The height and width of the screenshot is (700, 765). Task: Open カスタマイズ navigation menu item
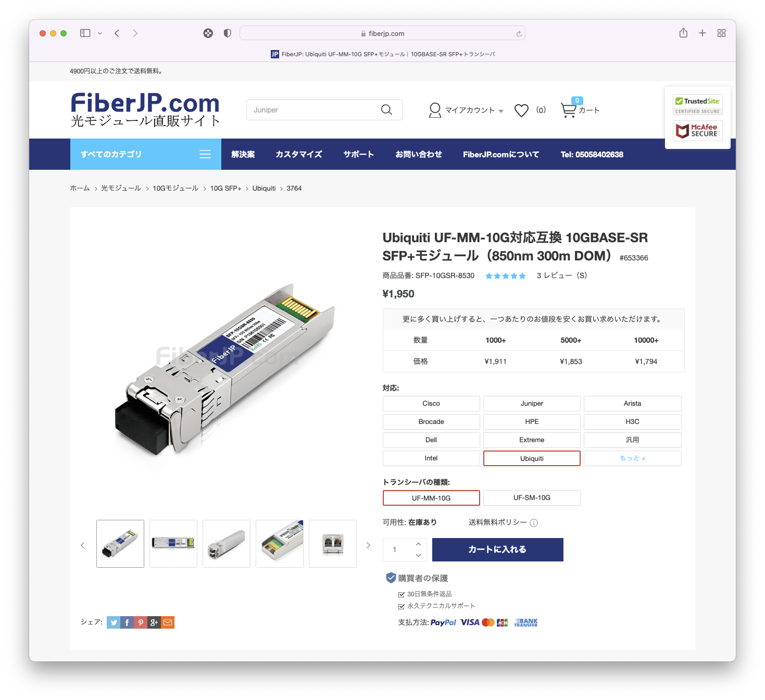coord(299,154)
